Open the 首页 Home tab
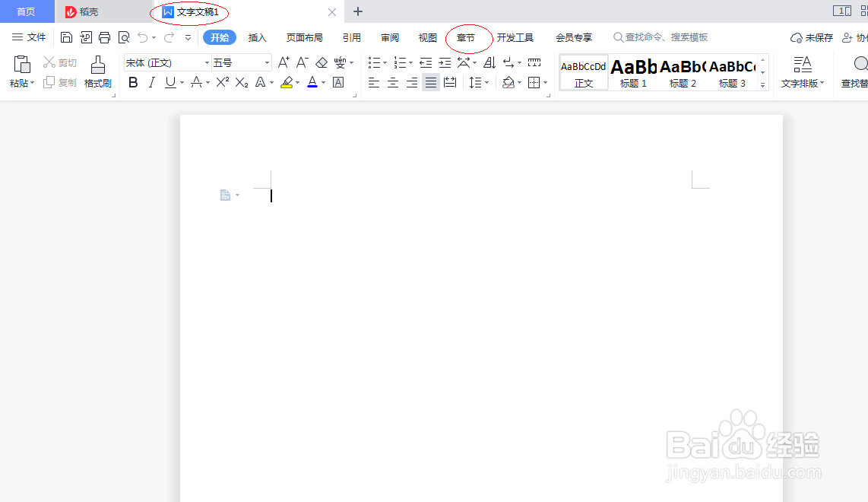868x502 pixels. [x=26, y=11]
